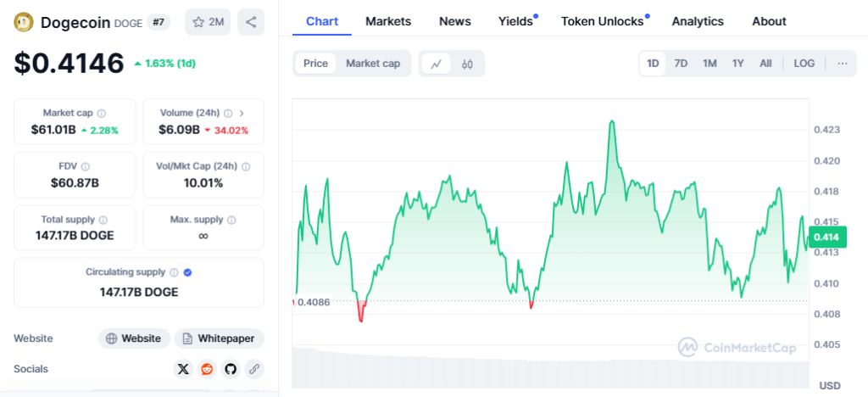The height and width of the screenshot is (397, 868).
Task: Click the 34.02% volume change
Action: pyautogui.click(x=226, y=131)
